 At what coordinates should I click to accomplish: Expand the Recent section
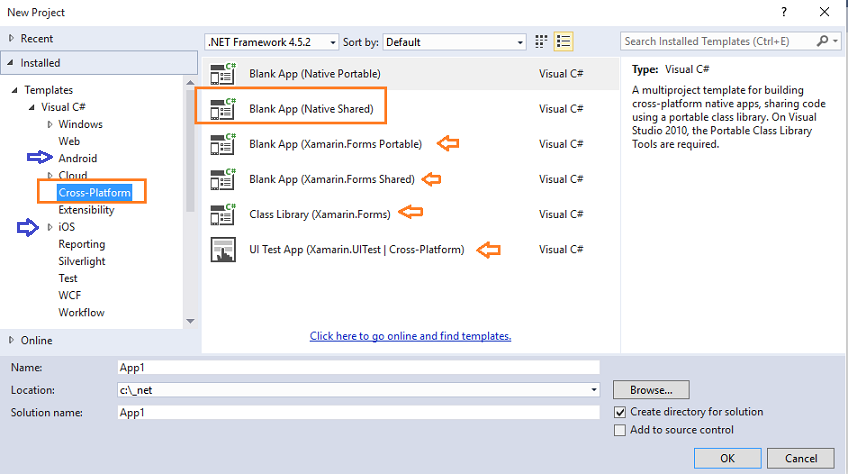tap(11, 38)
